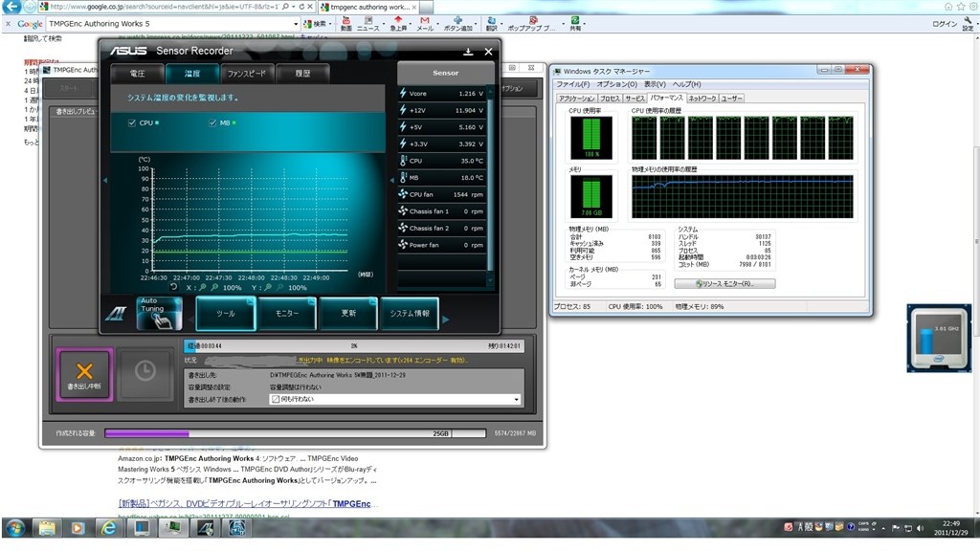Viewport: 980px width, 551px height.
Task: Expand next AI Suite menu items arrow
Action: [445, 320]
